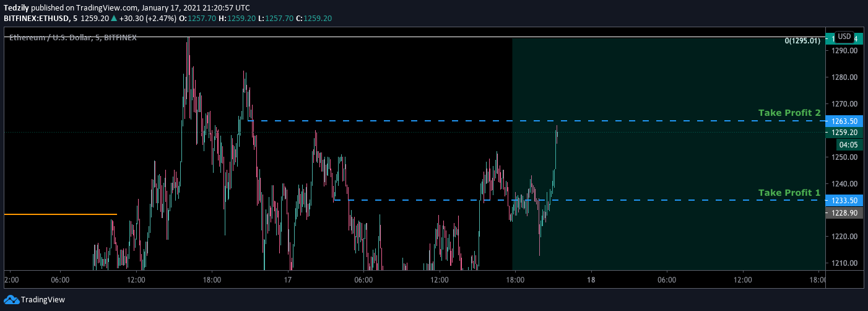Open the USD currency badge
The image size is (868, 311).
pyautogui.click(x=844, y=37)
